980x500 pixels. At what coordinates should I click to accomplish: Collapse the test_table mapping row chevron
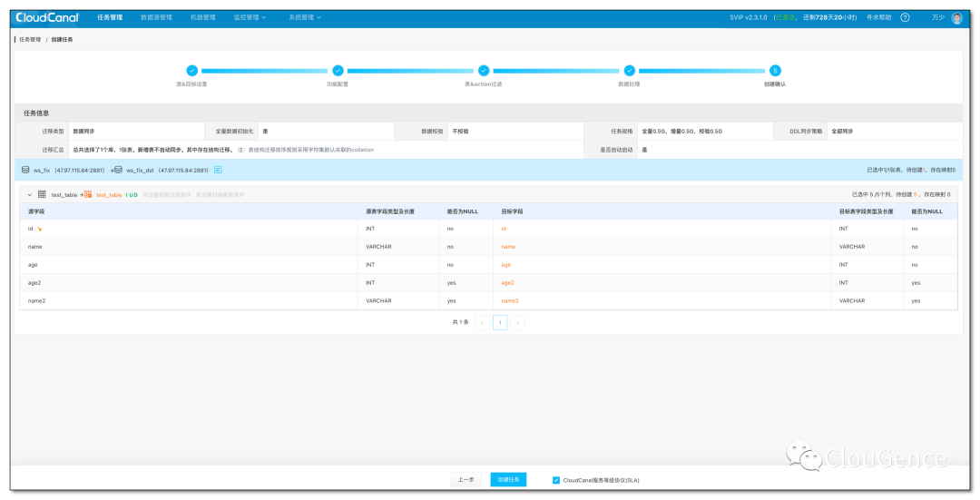29,195
